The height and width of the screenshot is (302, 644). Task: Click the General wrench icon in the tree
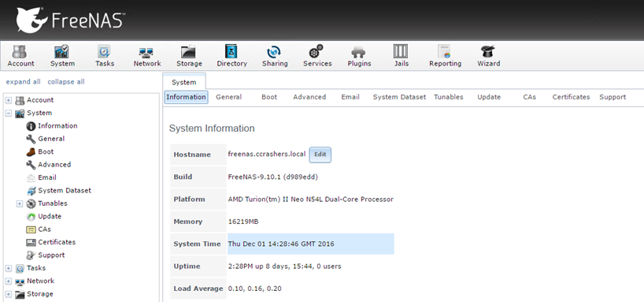(31, 139)
